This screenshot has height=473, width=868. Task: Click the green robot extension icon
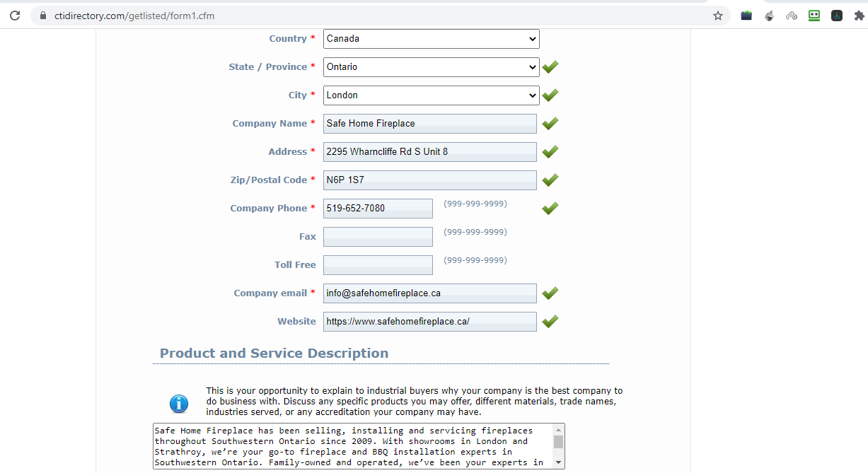coord(814,15)
